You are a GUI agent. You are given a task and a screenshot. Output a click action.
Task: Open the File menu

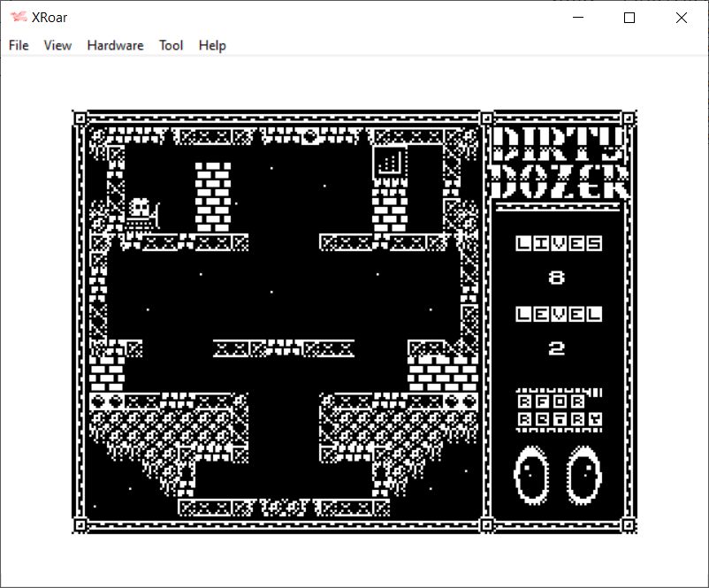(x=19, y=45)
